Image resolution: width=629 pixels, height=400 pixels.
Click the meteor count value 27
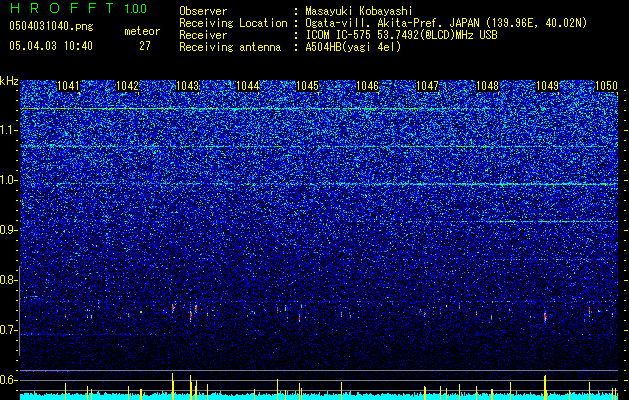tap(145, 46)
